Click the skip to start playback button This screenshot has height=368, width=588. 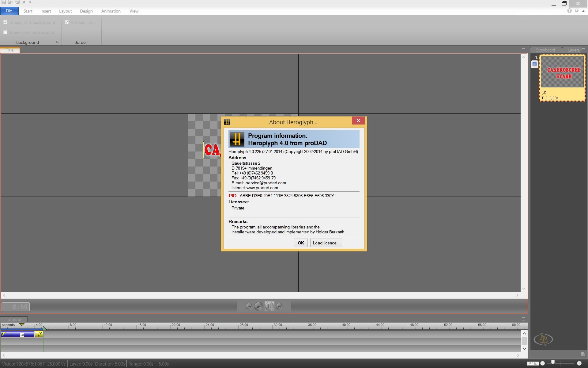249,306
